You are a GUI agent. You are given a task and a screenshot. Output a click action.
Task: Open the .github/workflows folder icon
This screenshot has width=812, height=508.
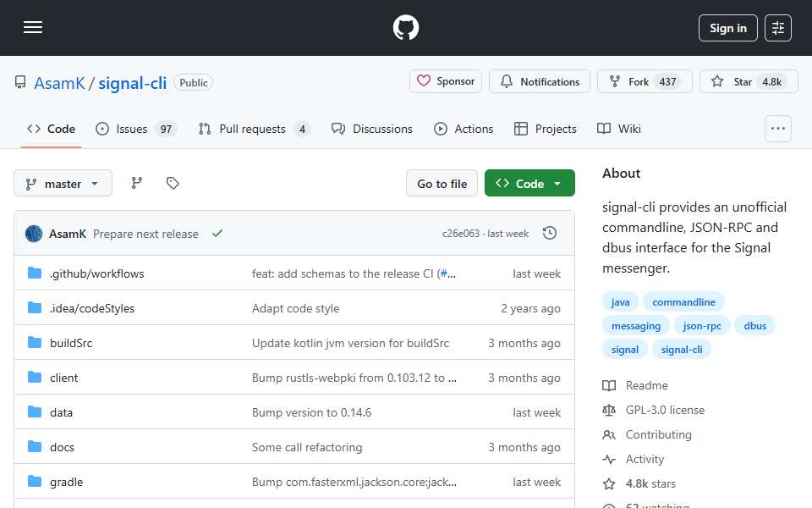[35, 273]
